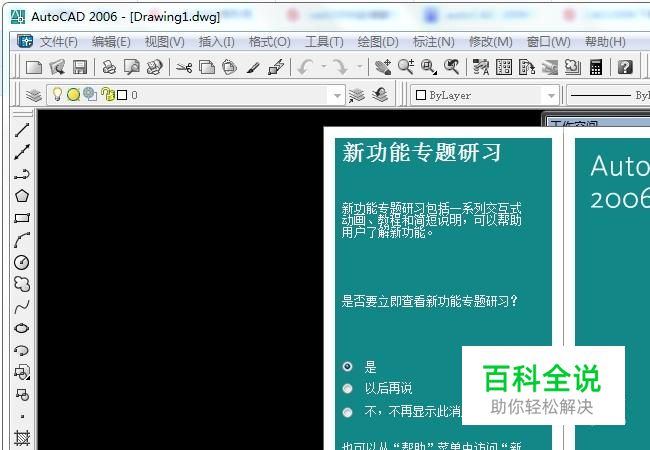Image resolution: width=650 pixels, height=450 pixels.
Task: Open the 绘图(D) menu
Action: 378,42
